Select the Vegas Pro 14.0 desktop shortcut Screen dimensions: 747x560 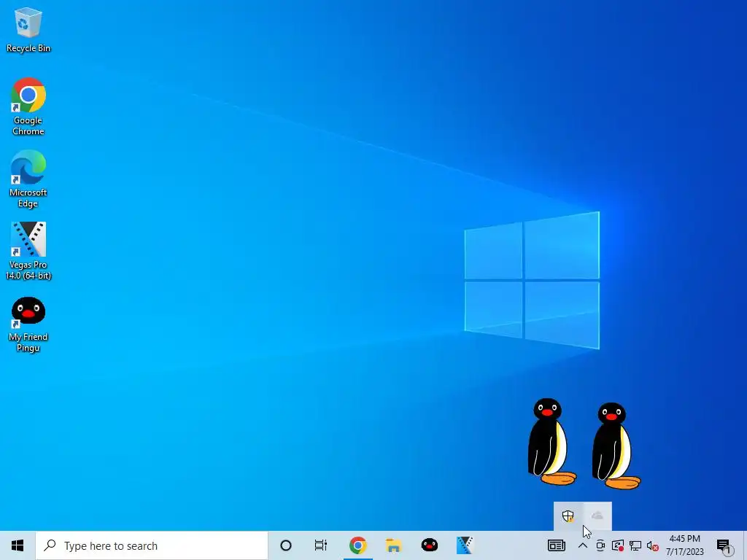28,251
